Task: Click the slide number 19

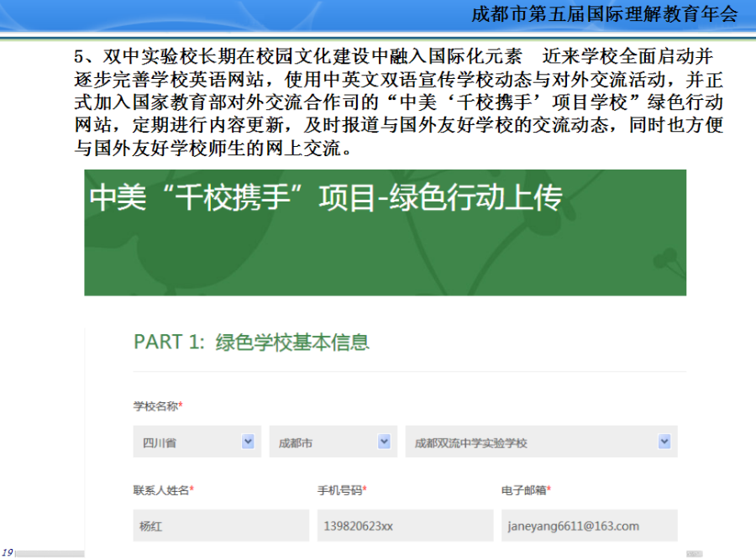Action: [x=8, y=551]
